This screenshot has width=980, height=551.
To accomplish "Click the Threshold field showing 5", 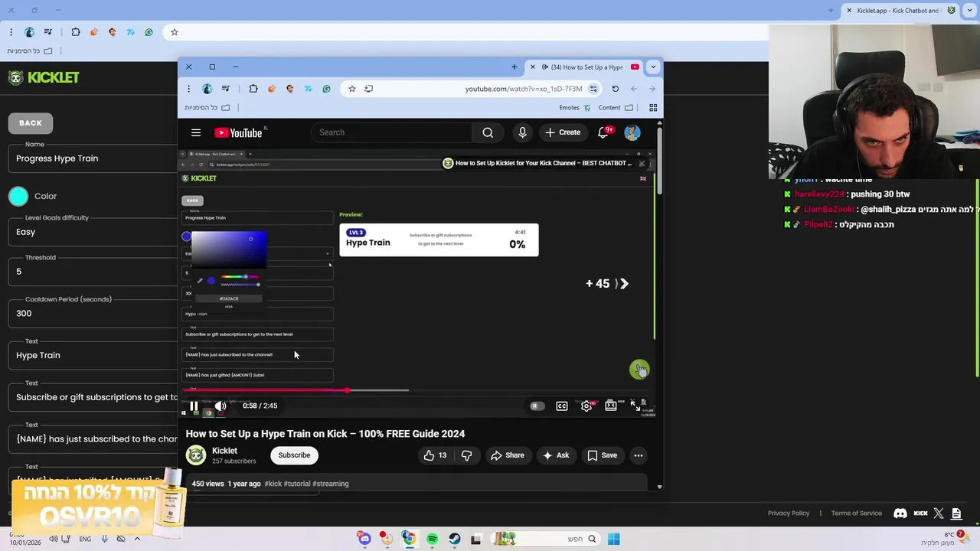I will click(93, 272).
